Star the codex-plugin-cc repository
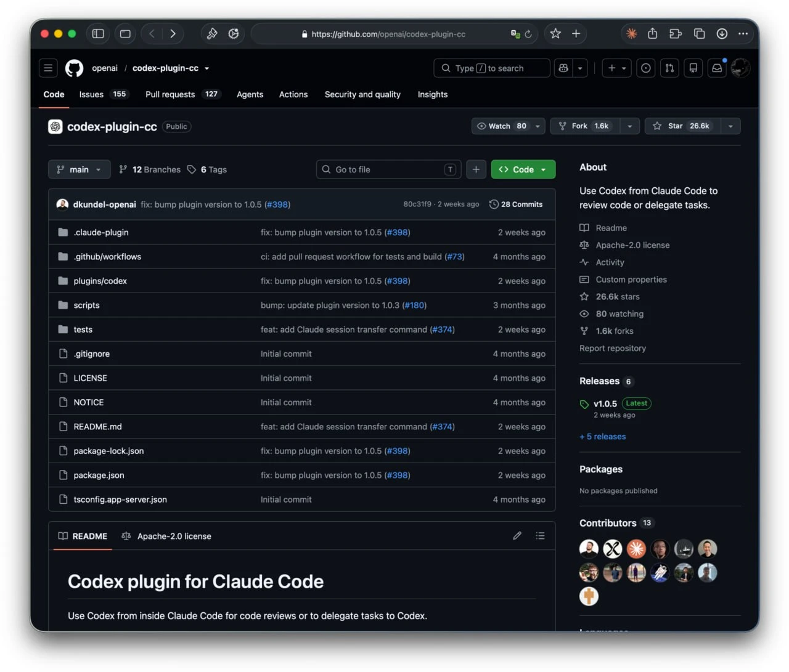This screenshot has height=672, width=789. click(682, 126)
